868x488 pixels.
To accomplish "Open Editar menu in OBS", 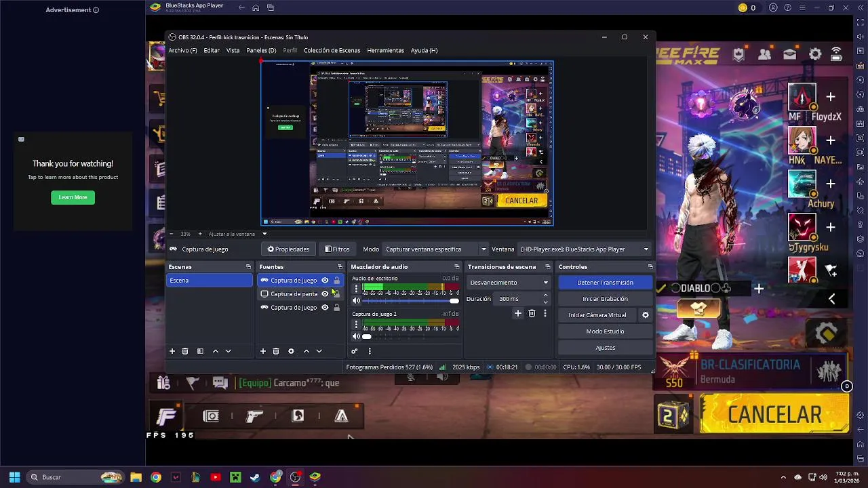I will click(212, 50).
